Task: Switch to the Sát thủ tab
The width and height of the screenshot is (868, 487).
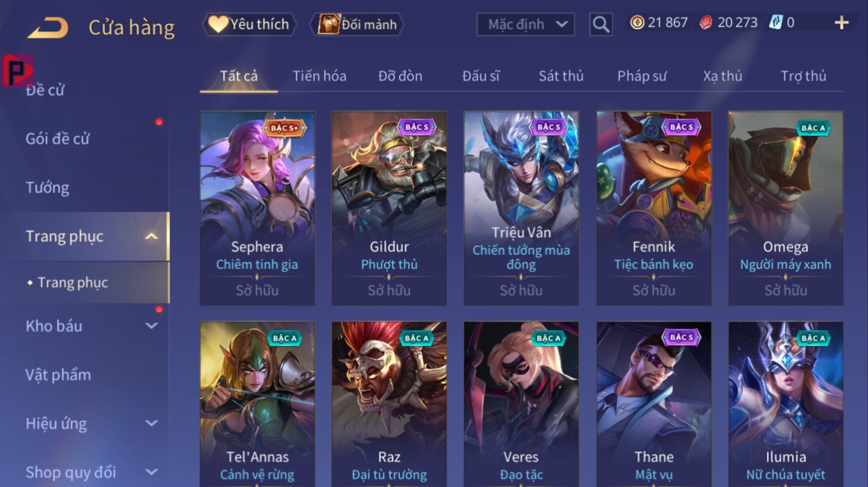Action: pos(561,76)
